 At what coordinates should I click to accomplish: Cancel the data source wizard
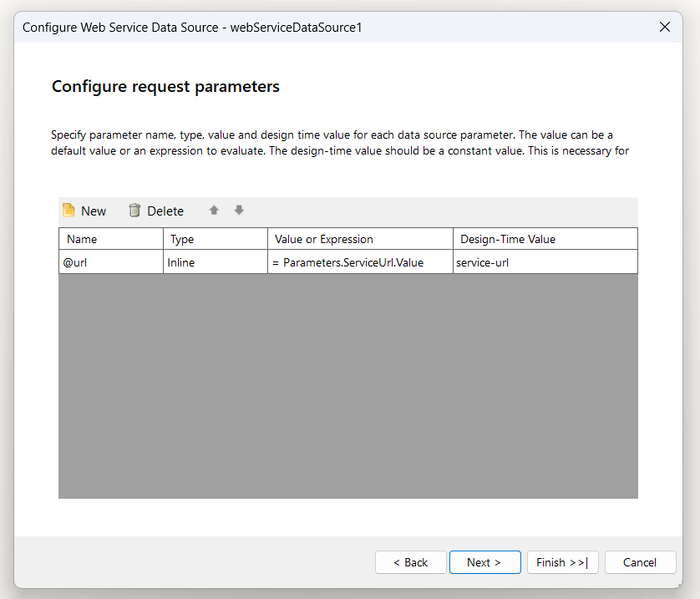point(640,562)
